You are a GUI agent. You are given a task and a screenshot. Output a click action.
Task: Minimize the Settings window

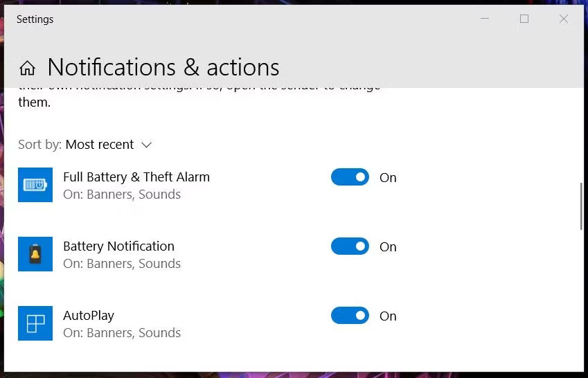click(x=485, y=19)
